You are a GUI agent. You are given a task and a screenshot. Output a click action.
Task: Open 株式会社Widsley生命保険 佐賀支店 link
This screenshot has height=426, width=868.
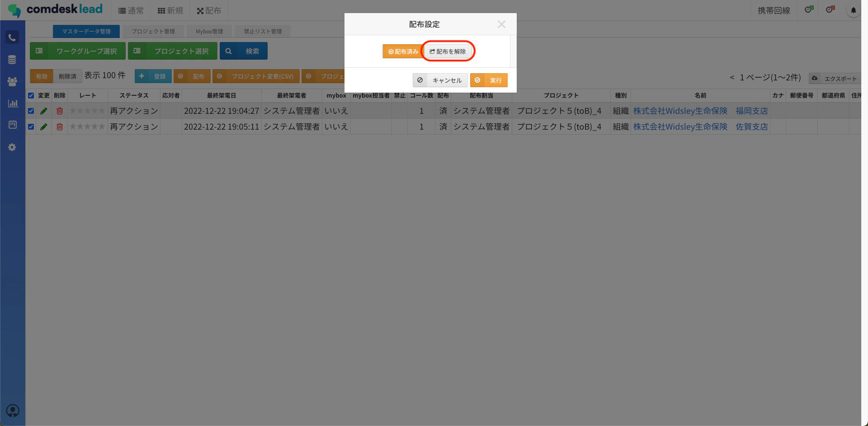[x=700, y=127]
